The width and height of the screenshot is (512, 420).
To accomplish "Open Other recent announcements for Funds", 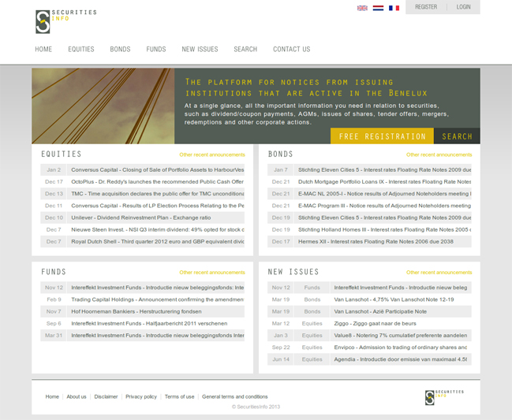I will pyautogui.click(x=212, y=273).
